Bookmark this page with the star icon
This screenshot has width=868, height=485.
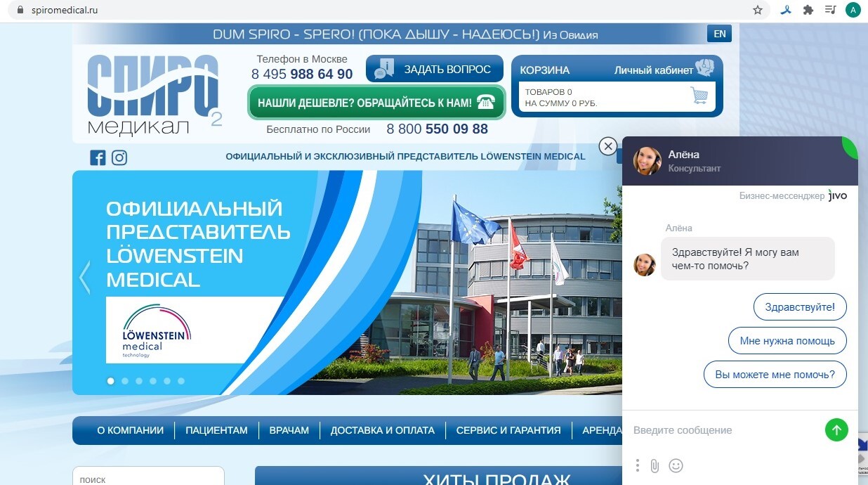coord(758,10)
